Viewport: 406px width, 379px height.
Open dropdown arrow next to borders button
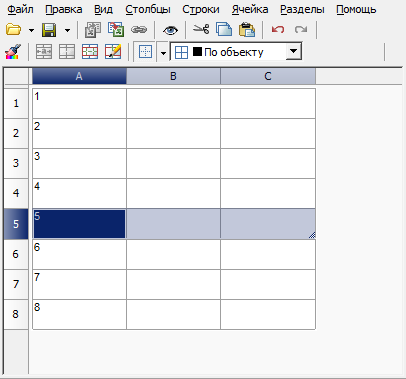point(163,53)
